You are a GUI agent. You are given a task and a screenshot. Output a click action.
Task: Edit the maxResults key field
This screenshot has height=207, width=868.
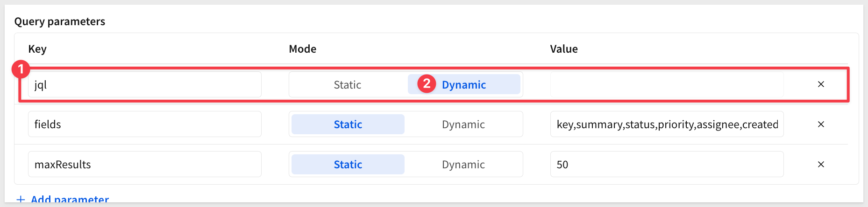145,165
